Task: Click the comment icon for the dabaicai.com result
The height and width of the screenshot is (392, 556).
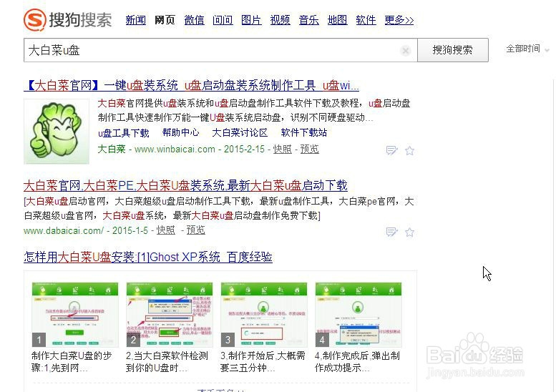Action: [391, 232]
